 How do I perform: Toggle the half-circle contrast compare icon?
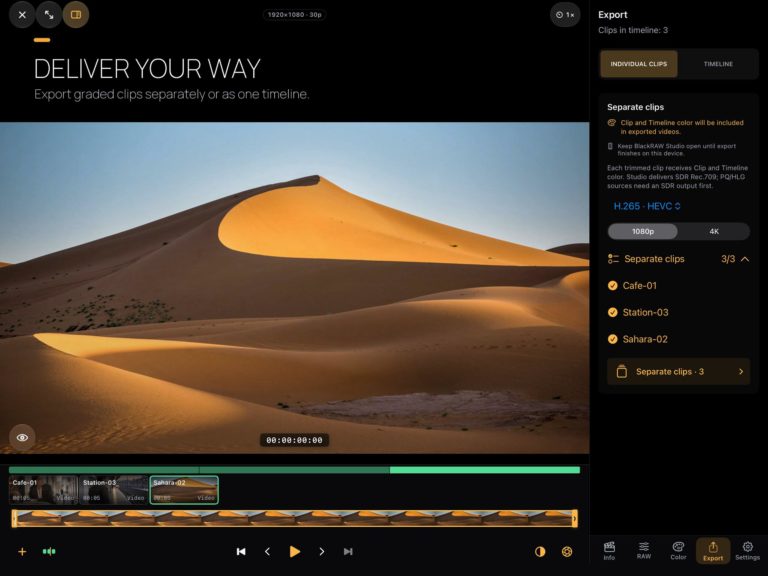click(540, 552)
